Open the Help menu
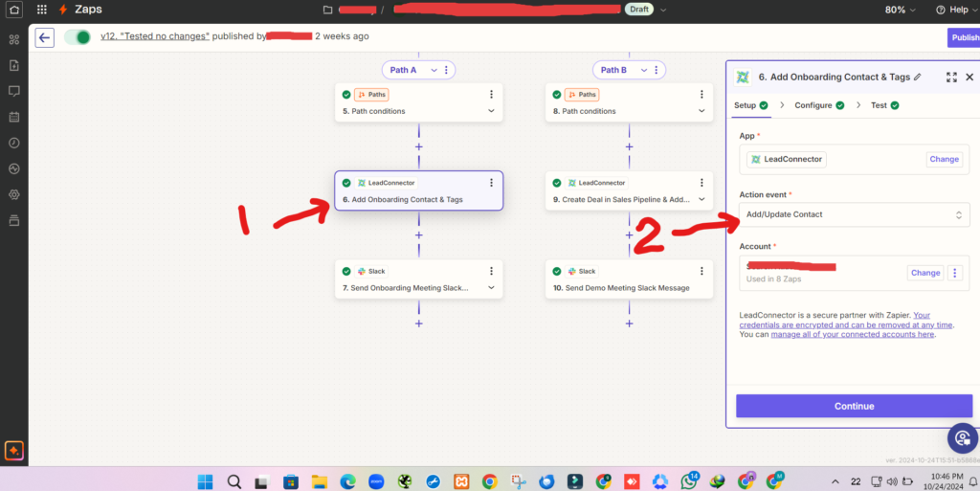Screen dimensions: 980x491 (x=956, y=10)
